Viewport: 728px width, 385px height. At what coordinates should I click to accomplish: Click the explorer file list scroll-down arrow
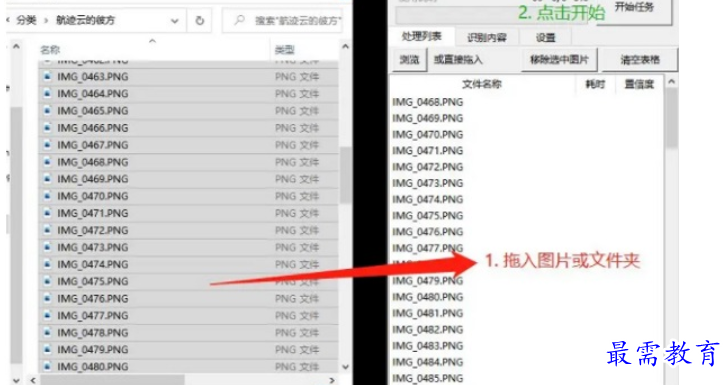click(x=345, y=366)
